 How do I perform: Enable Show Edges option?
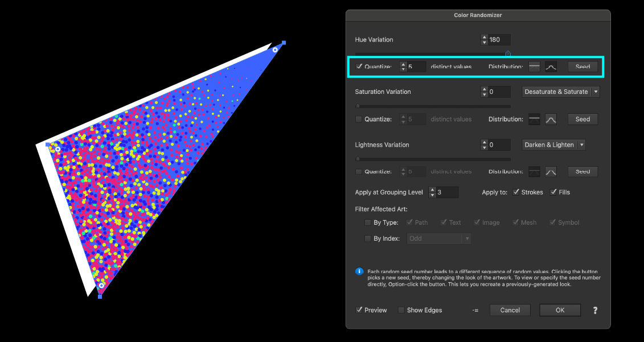pyautogui.click(x=401, y=310)
